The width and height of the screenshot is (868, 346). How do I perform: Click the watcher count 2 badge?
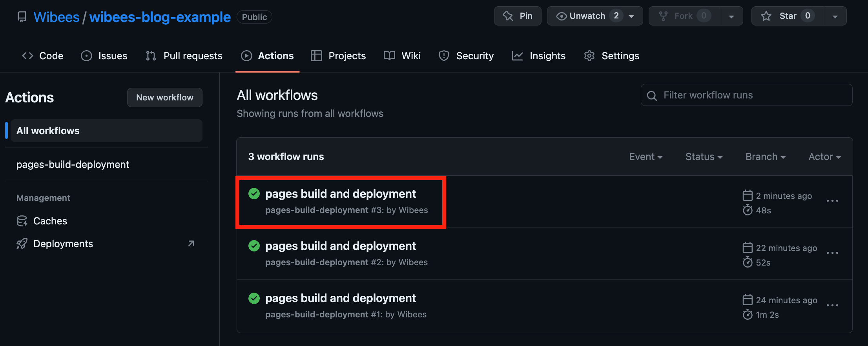coord(616,16)
